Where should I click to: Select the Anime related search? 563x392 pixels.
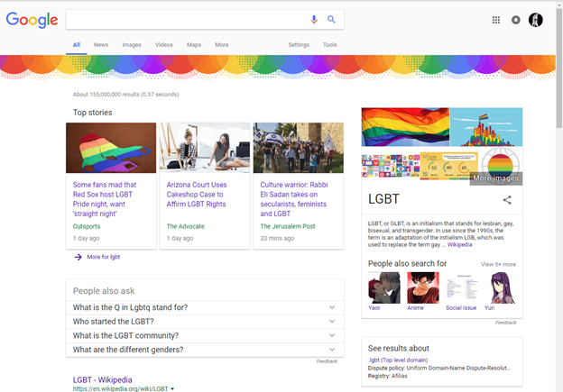pos(422,291)
